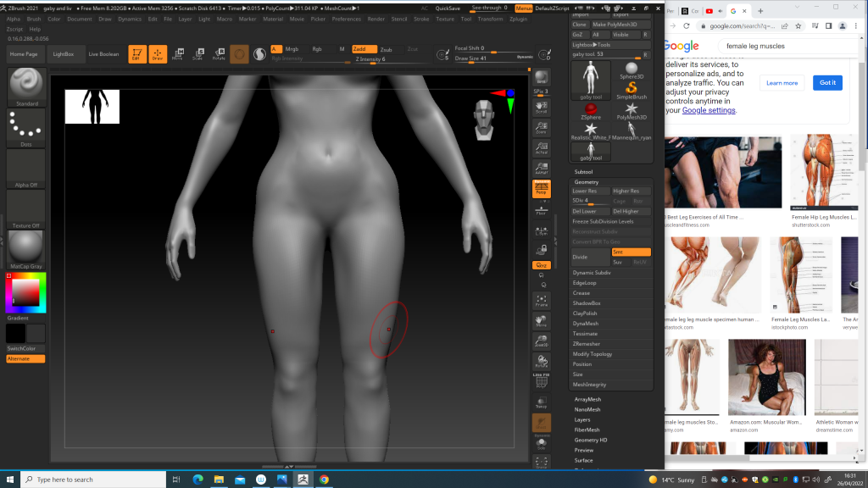The height and width of the screenshot is (488, 868).
Task: Click the AAHalf icon
Action: [542, 169]
